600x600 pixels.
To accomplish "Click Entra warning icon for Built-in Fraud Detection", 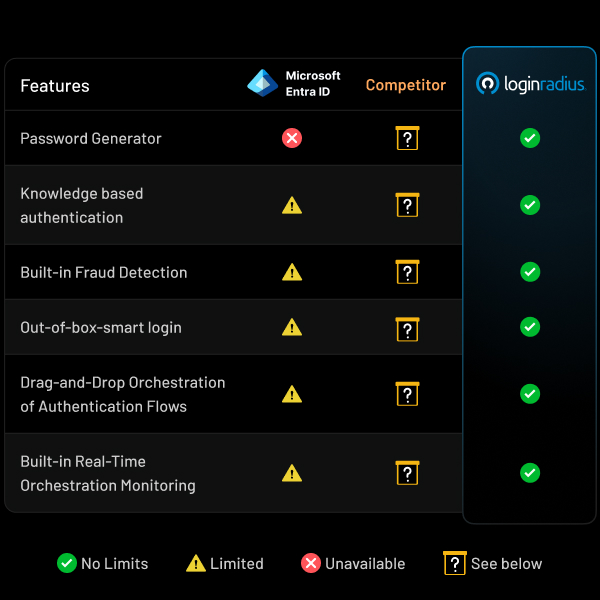I will (x=292, y=272).
